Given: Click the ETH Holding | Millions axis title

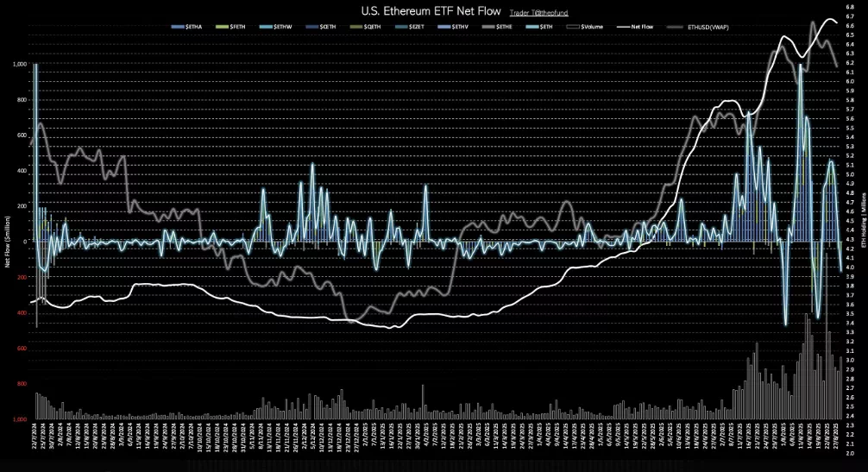Looking at the screenshot, I should [x=864, y=220].
